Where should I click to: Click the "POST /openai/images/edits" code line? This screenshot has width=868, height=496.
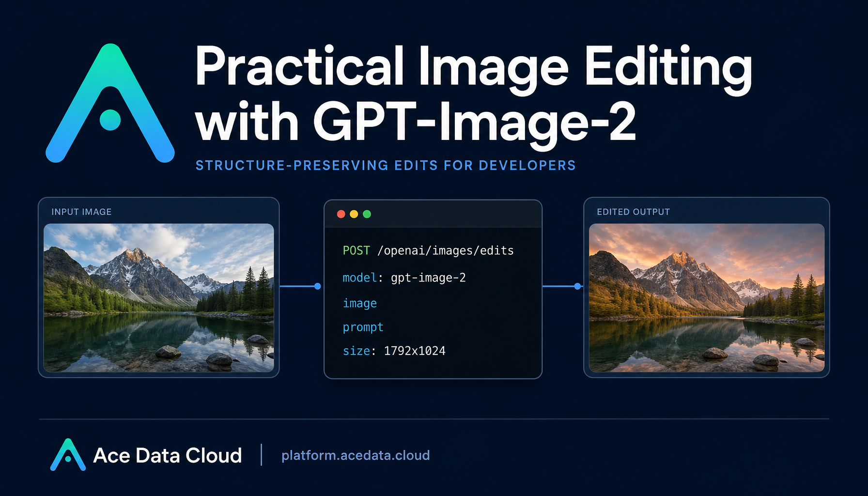(428, 250)
